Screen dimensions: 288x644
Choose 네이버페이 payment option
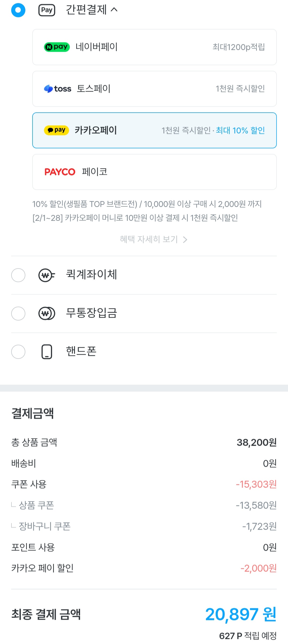click(x=154, y=47)
